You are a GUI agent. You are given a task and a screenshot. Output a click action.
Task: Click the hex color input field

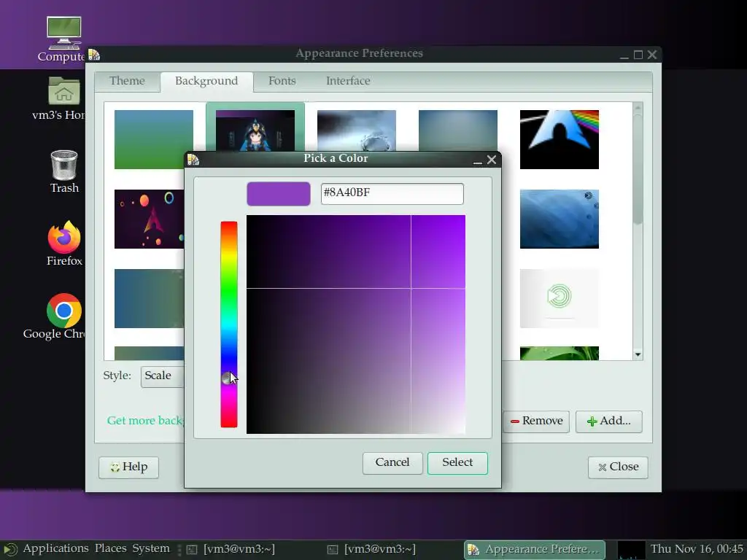coord(392,194)
